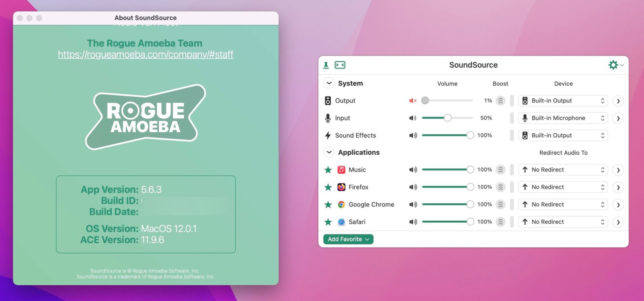Enable Boost for Firefox
644x301 pixels.
tap(500, 187)
